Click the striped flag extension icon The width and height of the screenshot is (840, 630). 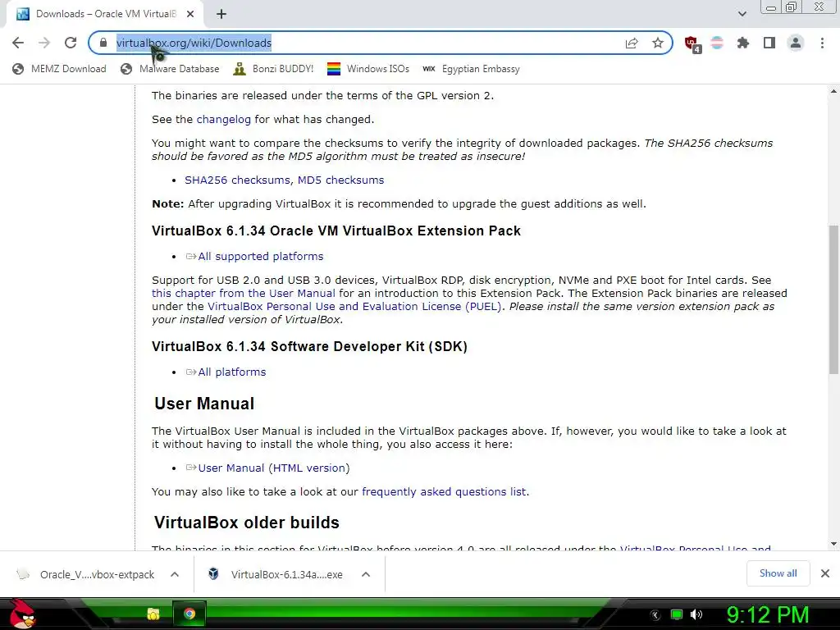point(717,43)
